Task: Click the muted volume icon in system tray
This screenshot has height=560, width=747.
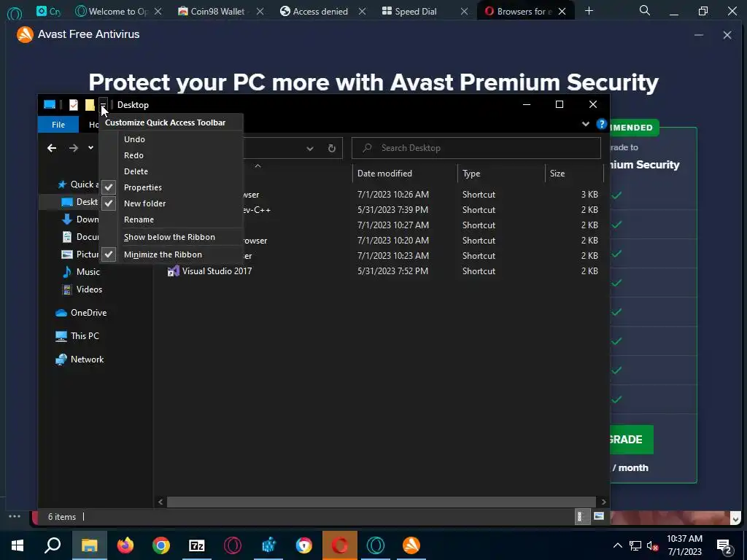Action: click(653, 545)
